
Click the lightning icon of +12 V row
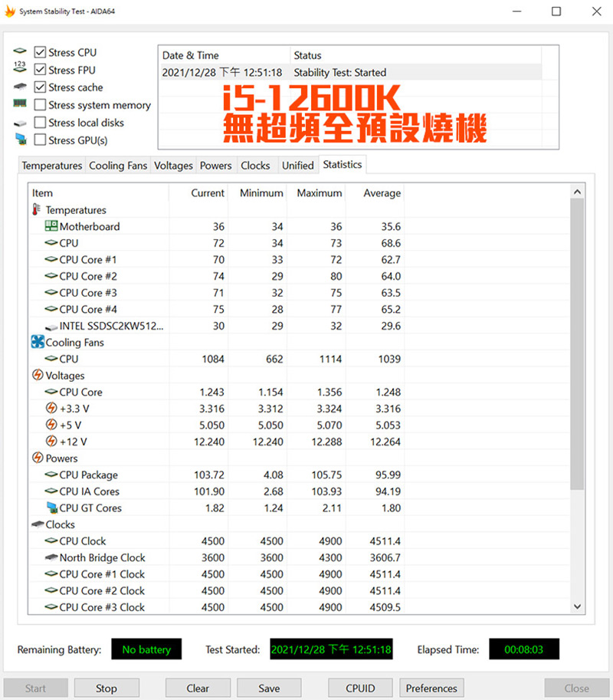pos(52,441)
